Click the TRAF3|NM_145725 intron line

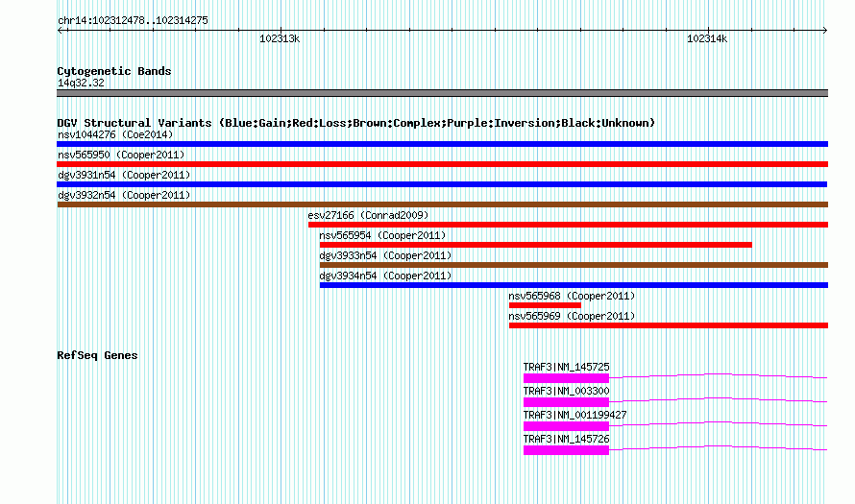(x=719, y=375)
